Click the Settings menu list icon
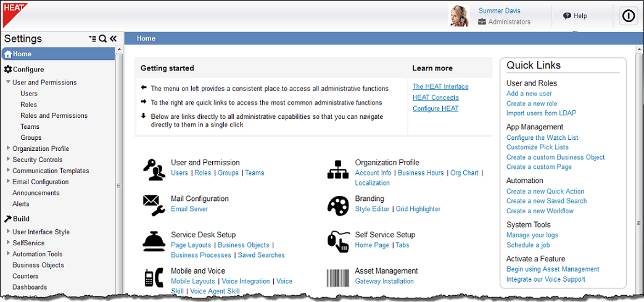 coord(93,39)
